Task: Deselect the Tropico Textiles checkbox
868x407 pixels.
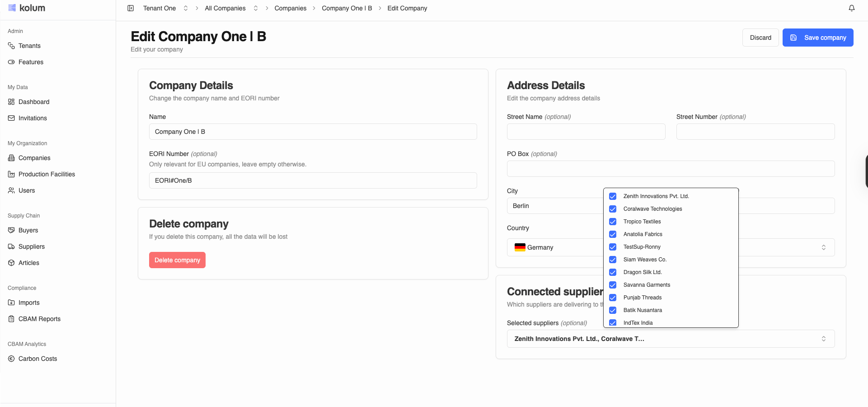Action: click(613, 222)
